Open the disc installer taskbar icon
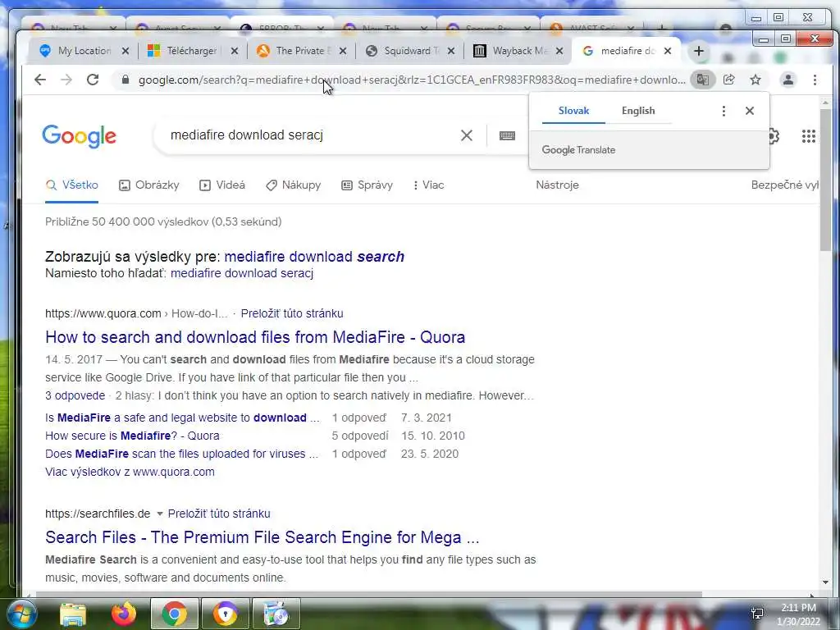This screenshot has width=840, height=630. [276, 614]
